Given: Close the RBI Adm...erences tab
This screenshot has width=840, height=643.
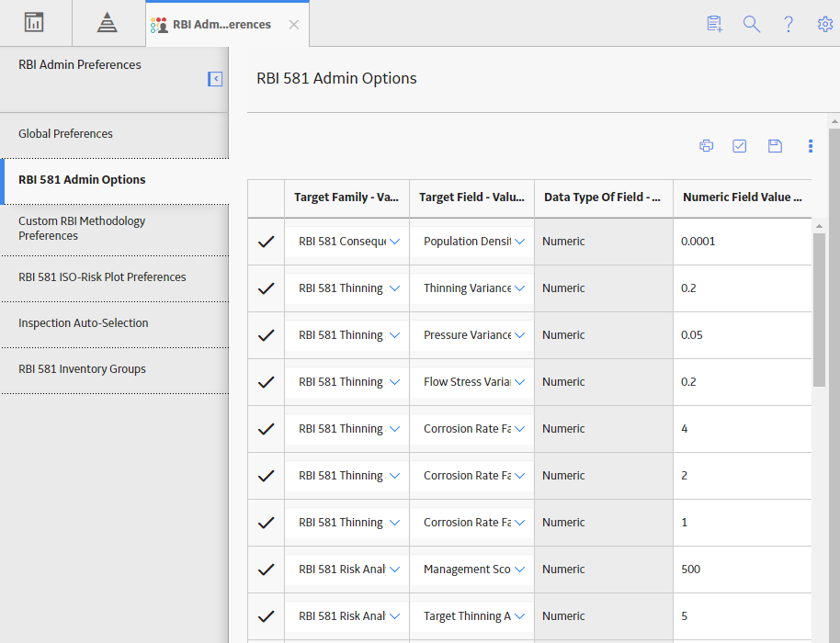Looking at the screenshot, I should 293,25.
